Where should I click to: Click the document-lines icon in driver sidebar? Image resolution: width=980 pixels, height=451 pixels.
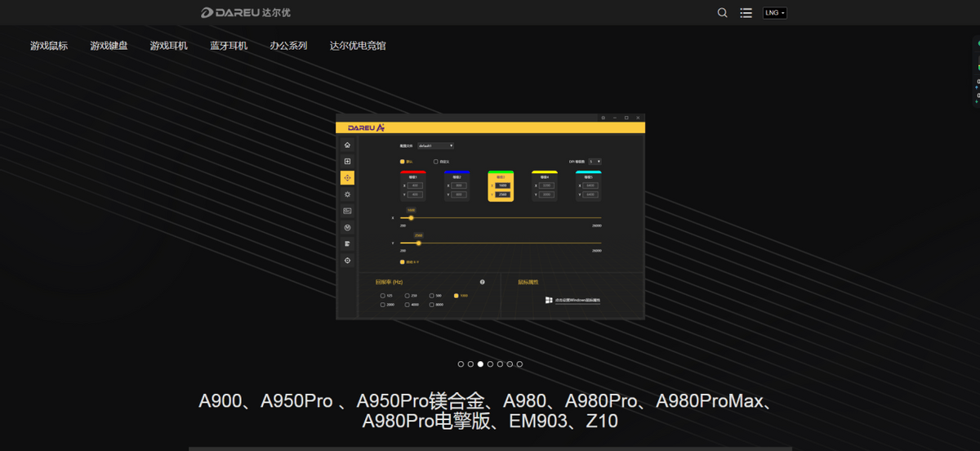[347, 243]
